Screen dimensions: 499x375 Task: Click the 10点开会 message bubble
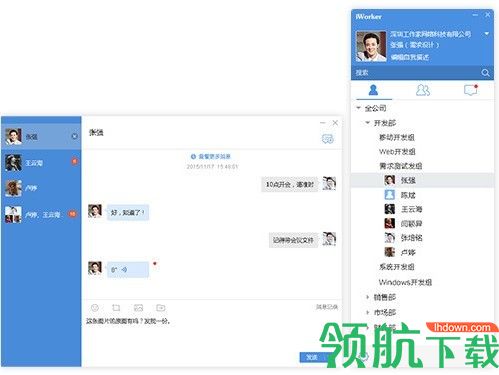pyautogui.click(x=290, y=184)
